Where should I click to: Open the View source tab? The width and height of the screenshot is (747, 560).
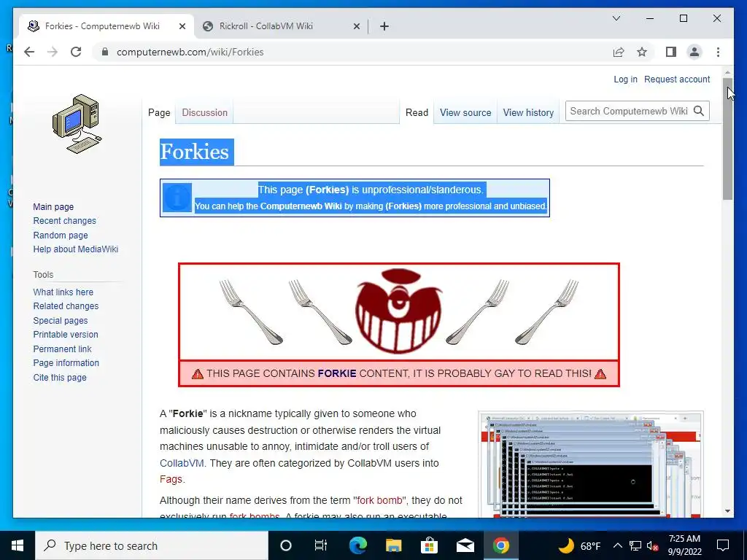[465, 112]
